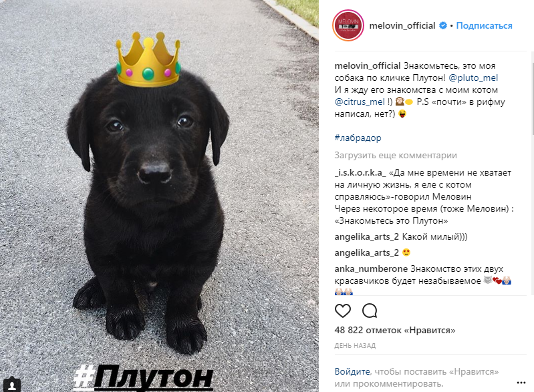Open the @pluto_mel mention
This screenshot has width=534, height=392.
tap(473, 78)
